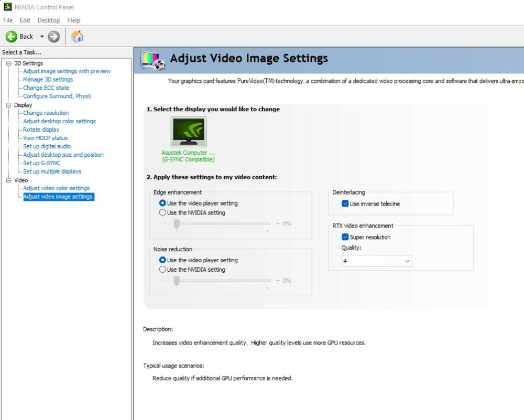Click the green Back arrow icon

(x=12, y=36)
